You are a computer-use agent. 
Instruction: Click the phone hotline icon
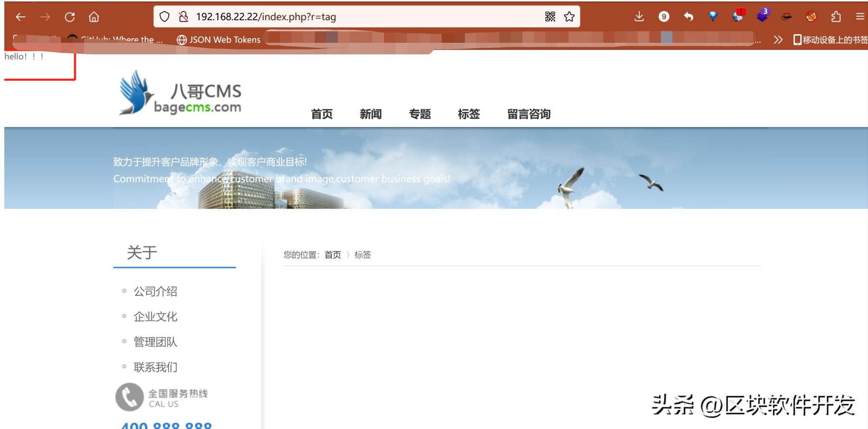pyautogui.click(x=129, y=397)
